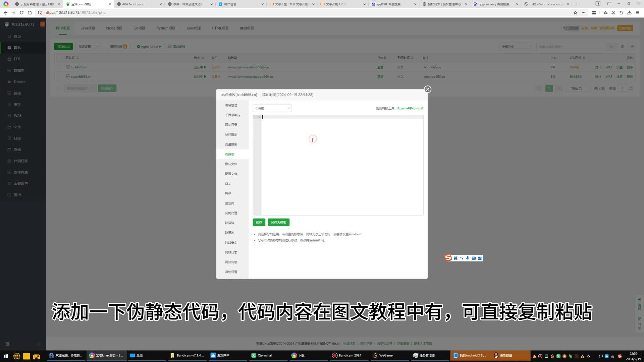The image size is (644, 362).
Task: Click the Sogou microphone voice input icon
Action: [x=468, y=258]
